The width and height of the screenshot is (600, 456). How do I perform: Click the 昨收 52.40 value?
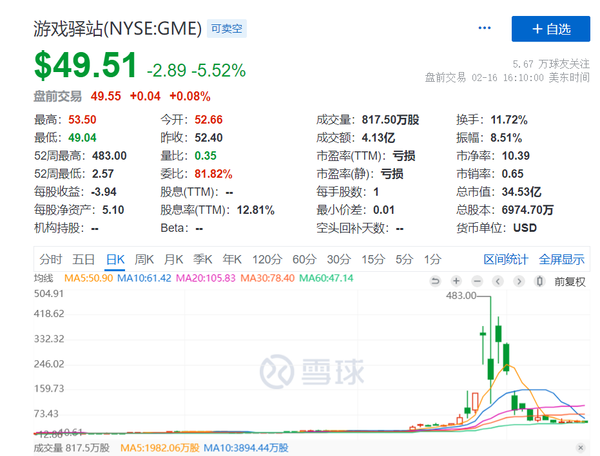(209, 138)
